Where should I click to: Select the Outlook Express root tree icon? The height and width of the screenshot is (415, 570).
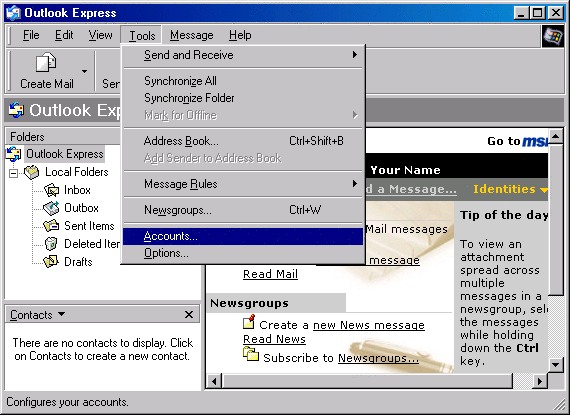click(13, 154)
